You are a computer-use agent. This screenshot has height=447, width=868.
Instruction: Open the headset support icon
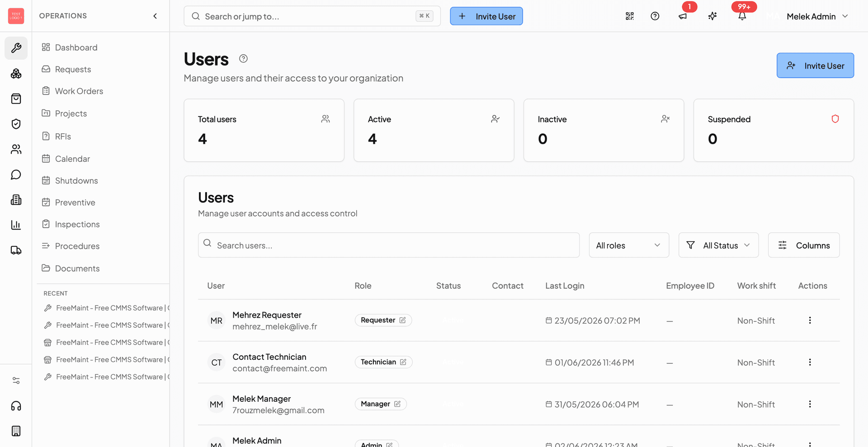(x=16, y=406)
